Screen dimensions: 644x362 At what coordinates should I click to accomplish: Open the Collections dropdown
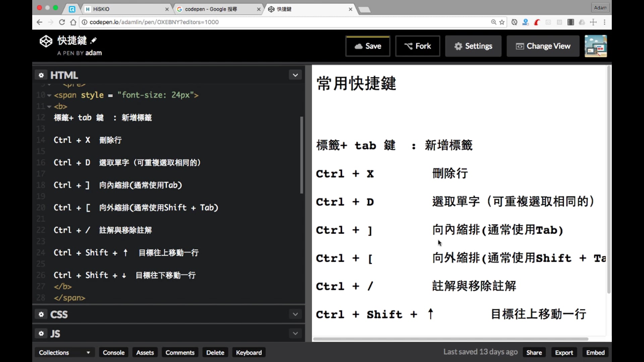point(64,353)
